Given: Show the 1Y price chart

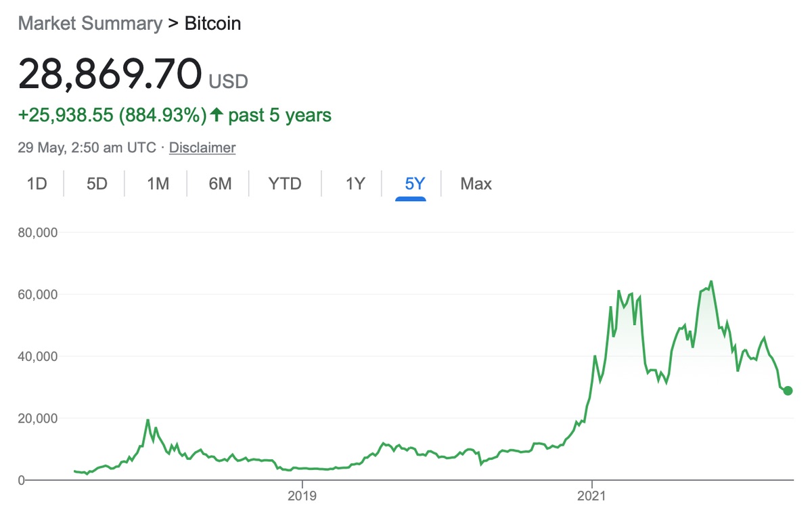Looking at the screenshot, I should pyautogui.click(x=355, y=184).
